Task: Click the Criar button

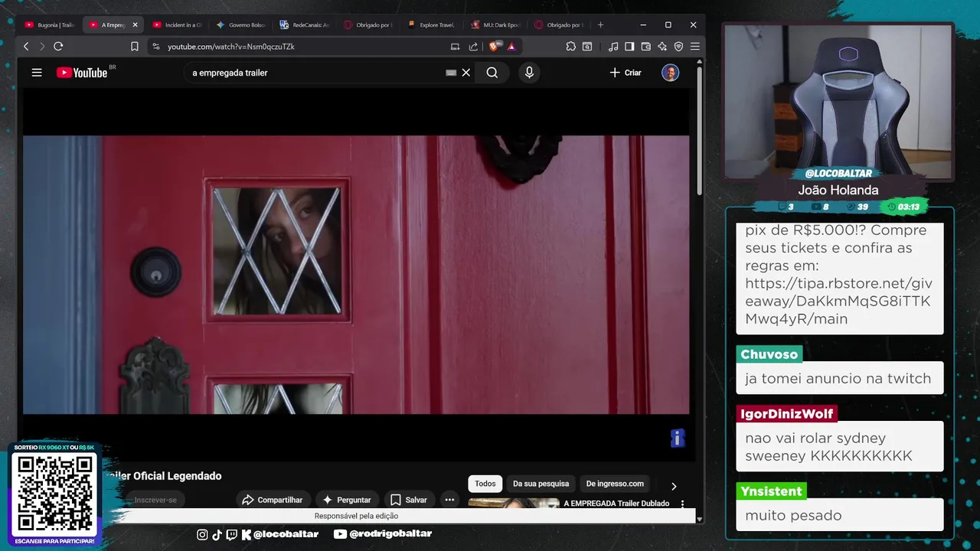Action: pos(626,73)
